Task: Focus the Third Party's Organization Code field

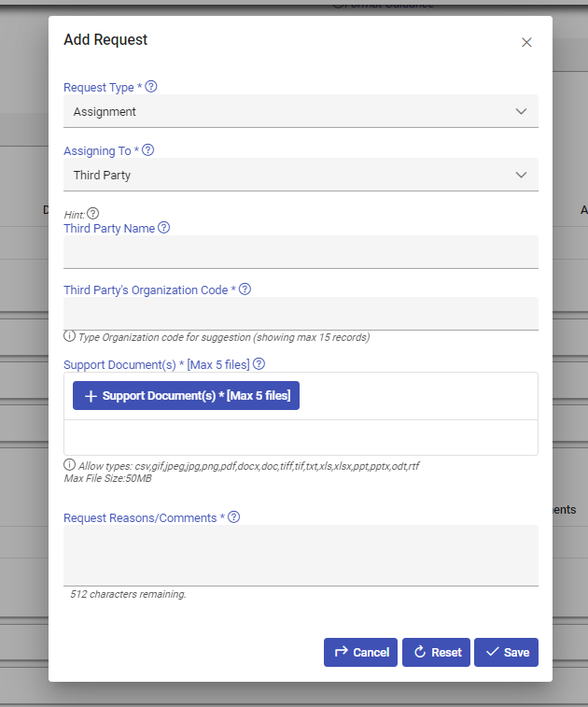Action: [301, 314]
